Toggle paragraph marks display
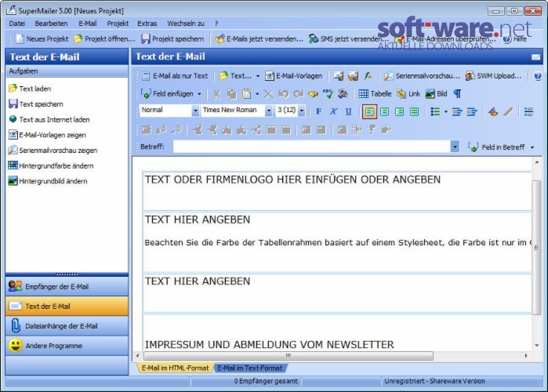 coord(457,93)
